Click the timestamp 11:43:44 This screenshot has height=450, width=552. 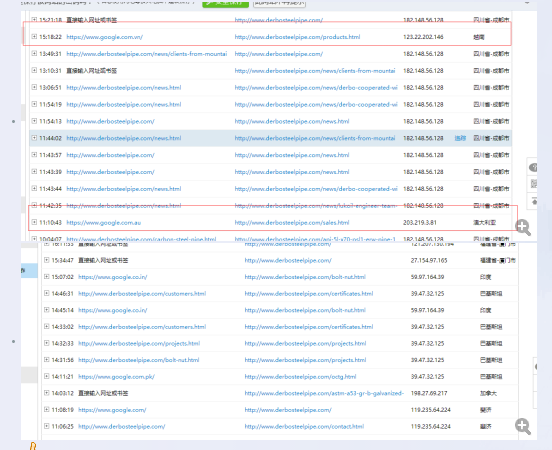pos(50,189)
